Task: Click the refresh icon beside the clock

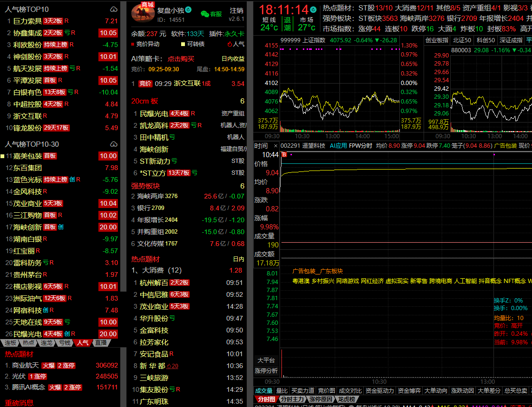Action: coord(313,9)
